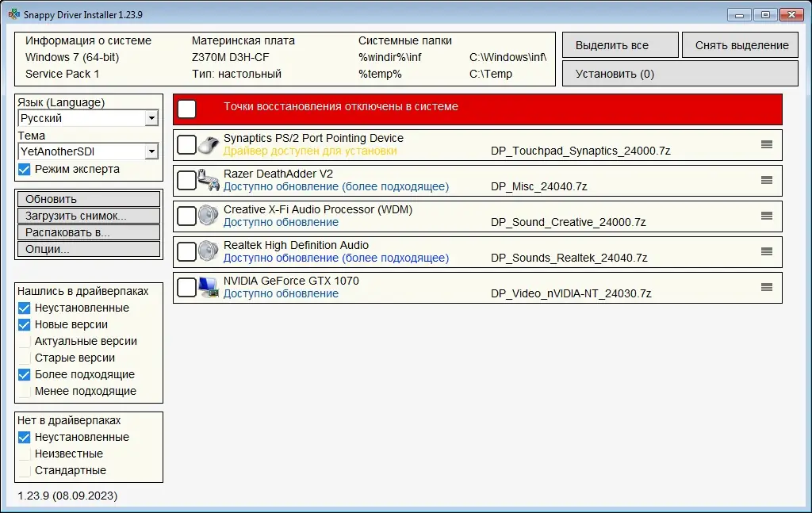Open the hamburger menu on the Realtek row
The width and height of the screenshot is (812, 513).
(766, 251)
